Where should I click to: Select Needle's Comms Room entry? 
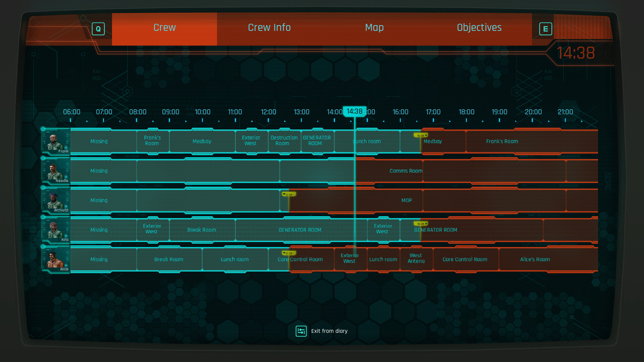(406, 171)
